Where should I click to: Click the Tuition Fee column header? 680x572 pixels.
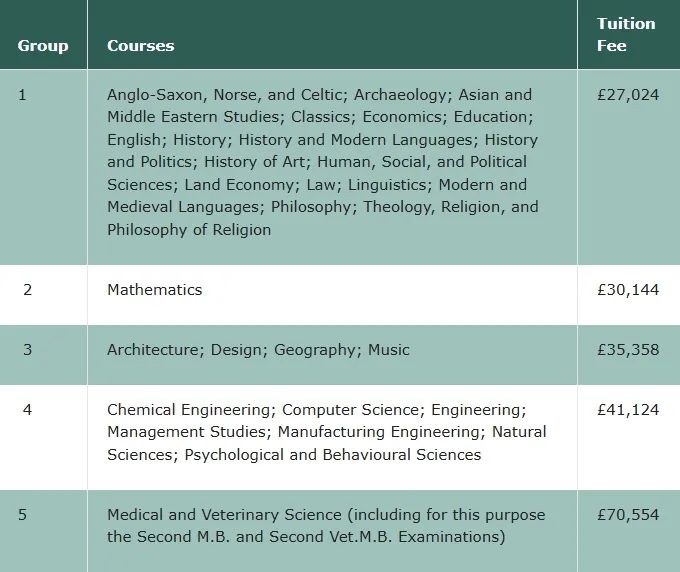point(629,34)
